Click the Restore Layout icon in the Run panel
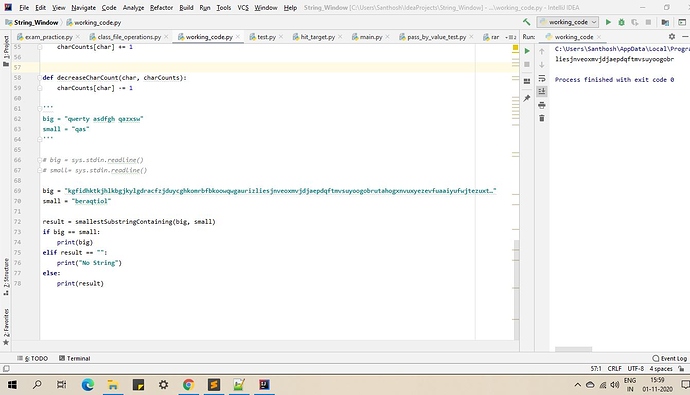The image size is (690, 395). coord(527,81)
